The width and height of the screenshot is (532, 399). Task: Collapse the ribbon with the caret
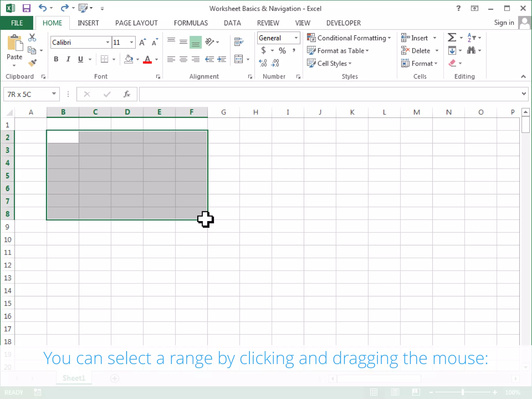pyautogui.click(x=523, y=76)
